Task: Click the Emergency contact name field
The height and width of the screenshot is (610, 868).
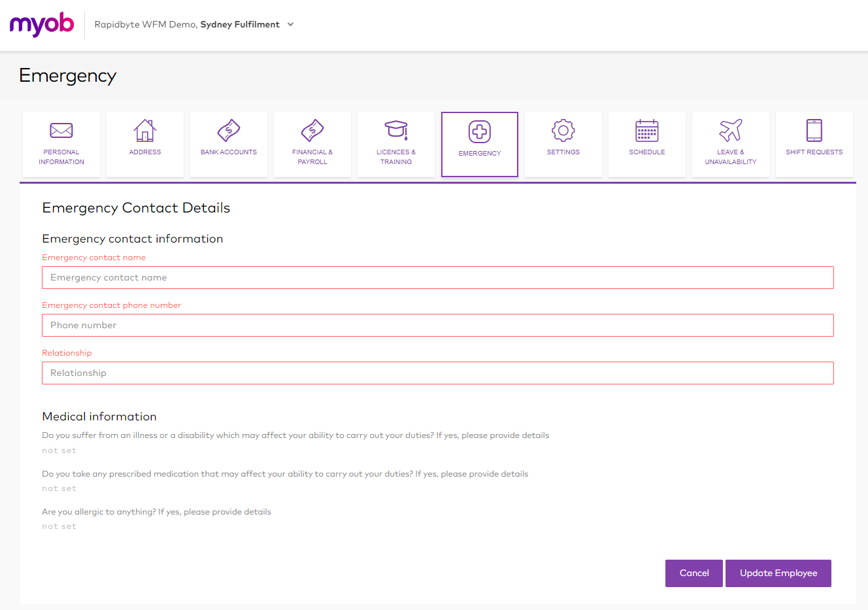Action: click(438, 277)
